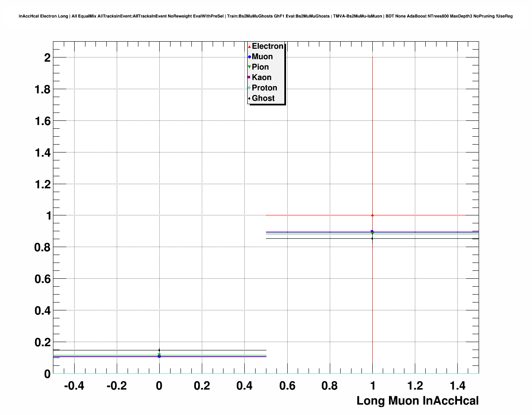Click y-axis label 1

tap(48, 216)
